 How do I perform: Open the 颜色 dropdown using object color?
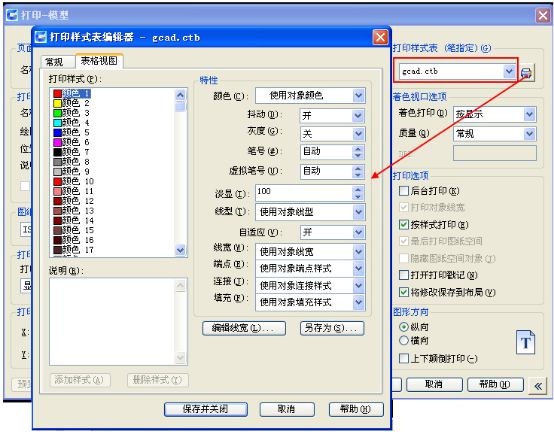coord(310,96)
